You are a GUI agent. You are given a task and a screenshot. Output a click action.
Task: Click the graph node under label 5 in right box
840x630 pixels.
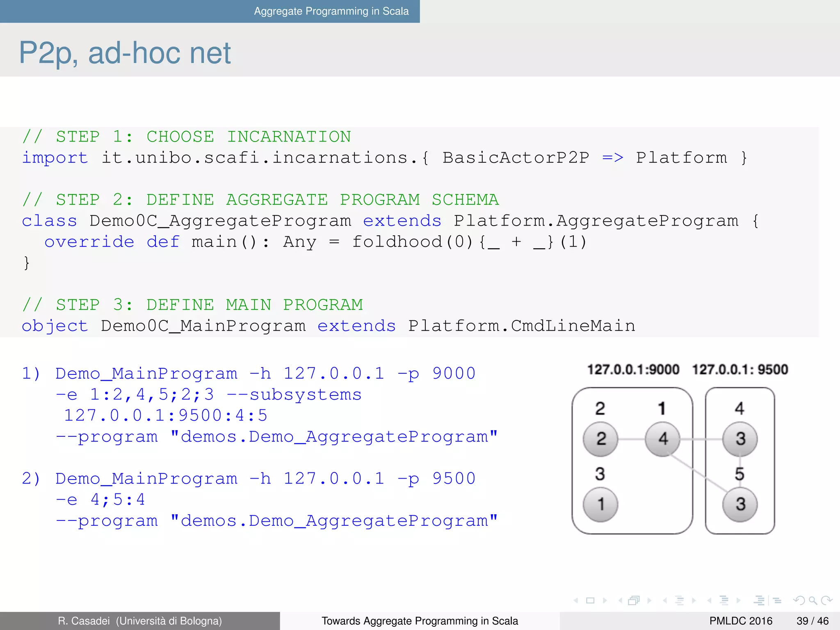tap(740, 504)
